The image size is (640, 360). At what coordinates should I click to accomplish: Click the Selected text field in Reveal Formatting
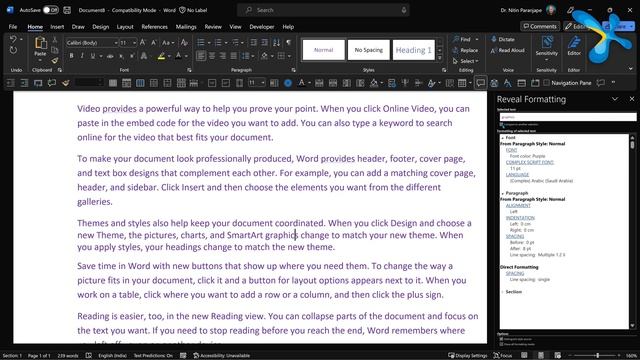point(568,117)
